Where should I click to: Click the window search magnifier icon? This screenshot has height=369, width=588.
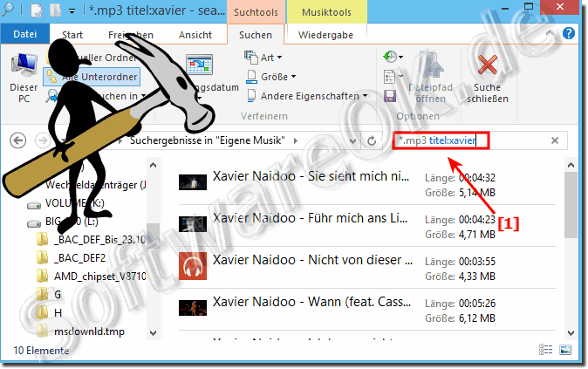pos(7,9)
